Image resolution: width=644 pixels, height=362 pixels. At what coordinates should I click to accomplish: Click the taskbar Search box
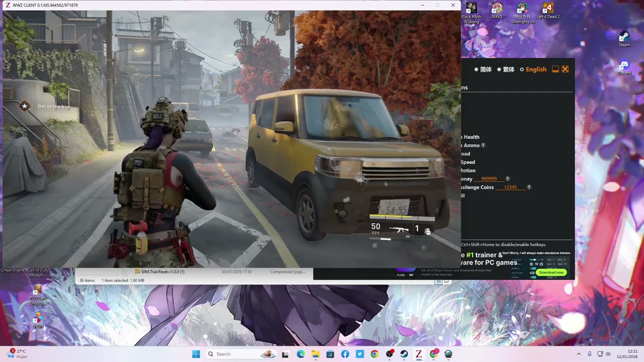240,354
